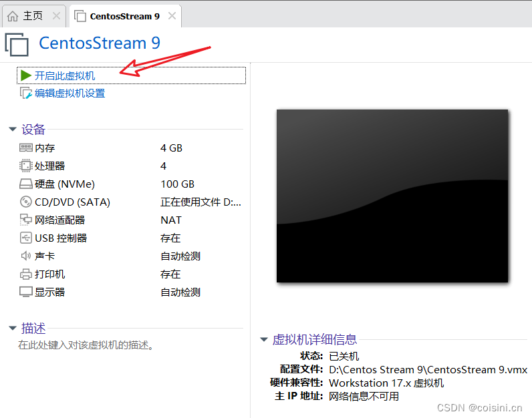Select the 打印机 printer row
This screenshot has width=532, height=418.
pyautogui.click(x=131, y=274)
